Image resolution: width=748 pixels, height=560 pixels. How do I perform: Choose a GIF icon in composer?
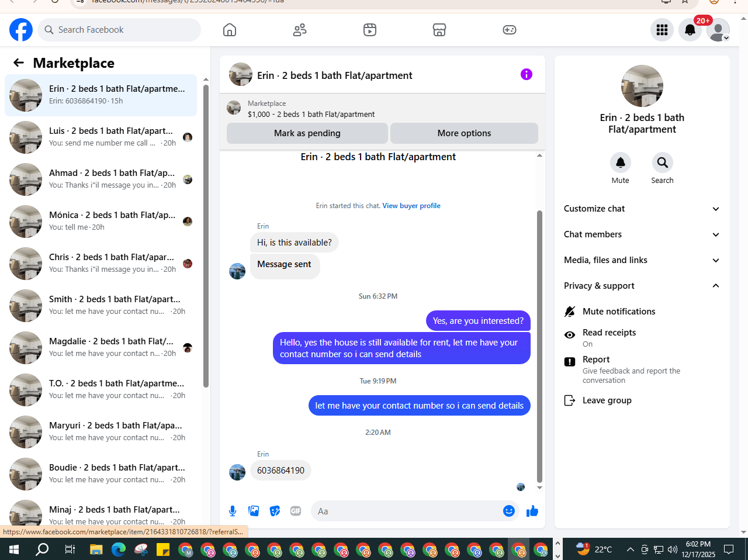296,511
